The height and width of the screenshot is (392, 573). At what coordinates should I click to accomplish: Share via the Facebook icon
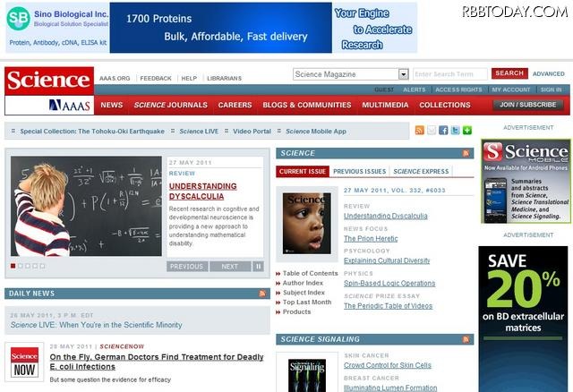pyautogui.click(x=443, y=131)
